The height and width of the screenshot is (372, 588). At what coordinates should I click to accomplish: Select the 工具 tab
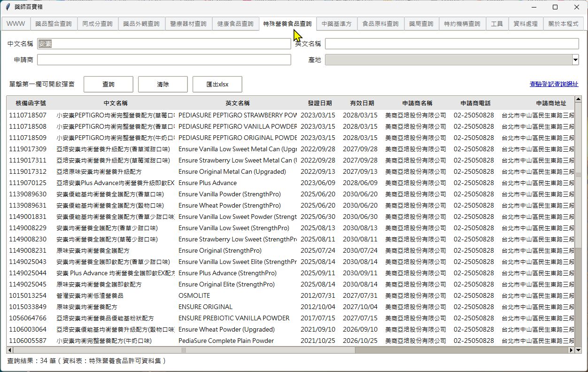(497, 23)
